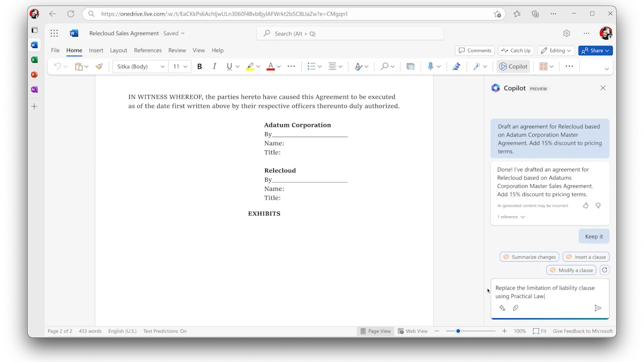Click Keep it button

coord(594,237)
